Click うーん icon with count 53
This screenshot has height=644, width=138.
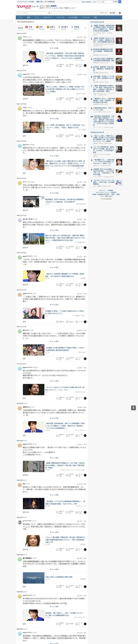(77, 285)
